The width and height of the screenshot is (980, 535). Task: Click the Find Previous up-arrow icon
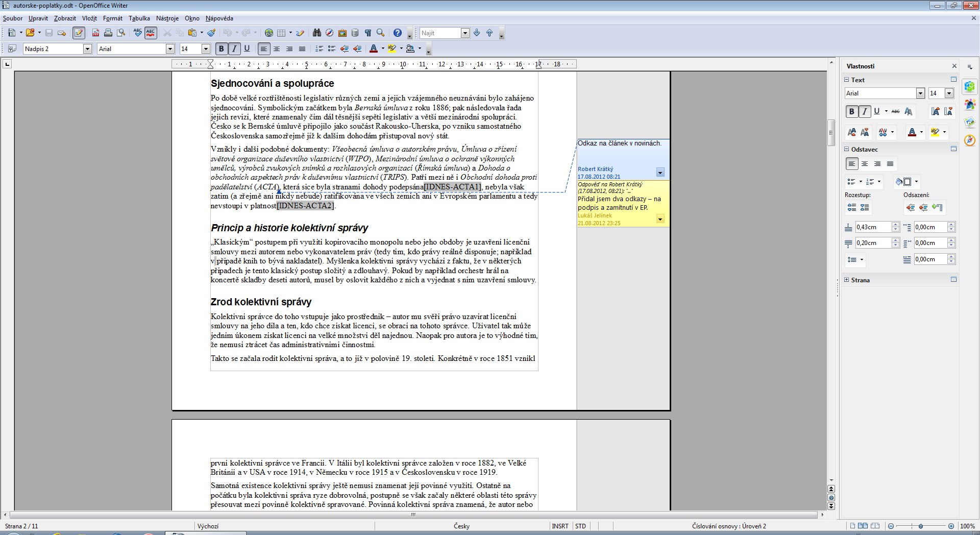pyautogui.click(x=489, y=33)
